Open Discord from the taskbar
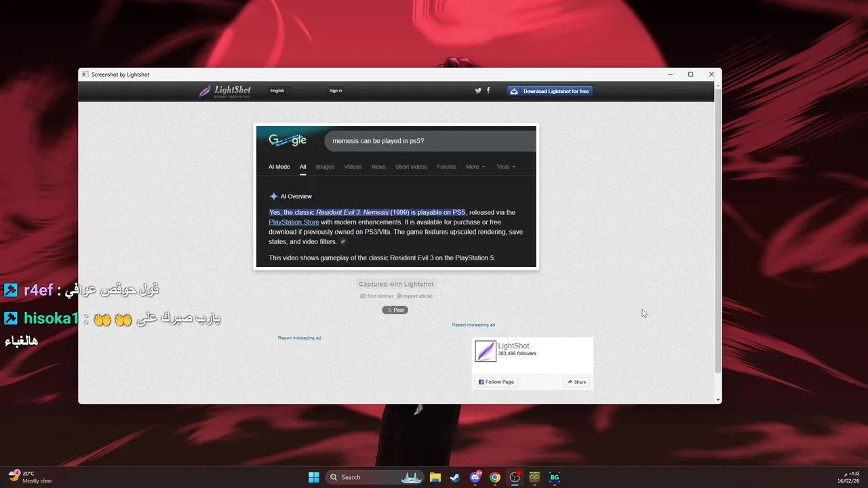Screen dimensions: 868x488 pyautogui.click(x=475, y=477)
